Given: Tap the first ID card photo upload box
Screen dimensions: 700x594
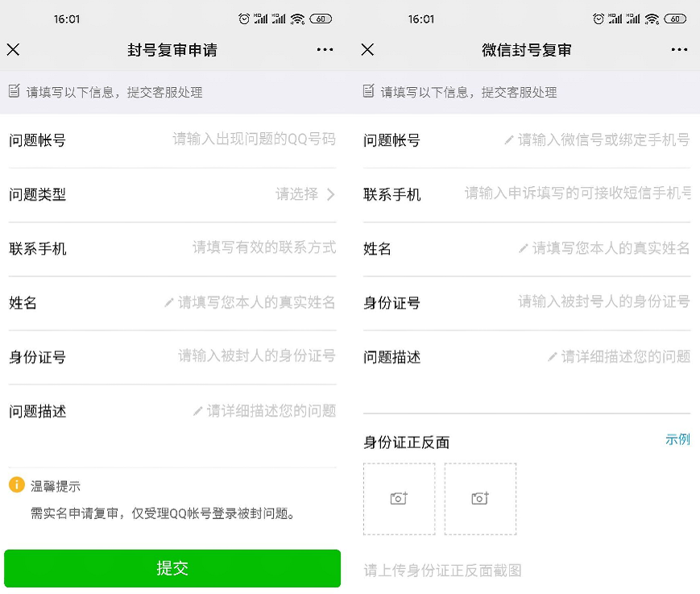Looking at the screenshot, I should (399, 499).
